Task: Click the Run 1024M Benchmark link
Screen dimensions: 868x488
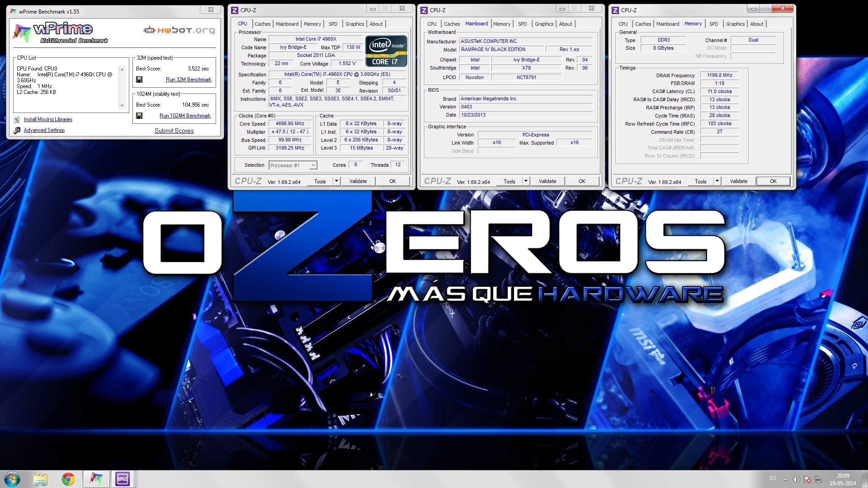Action: 185,116
